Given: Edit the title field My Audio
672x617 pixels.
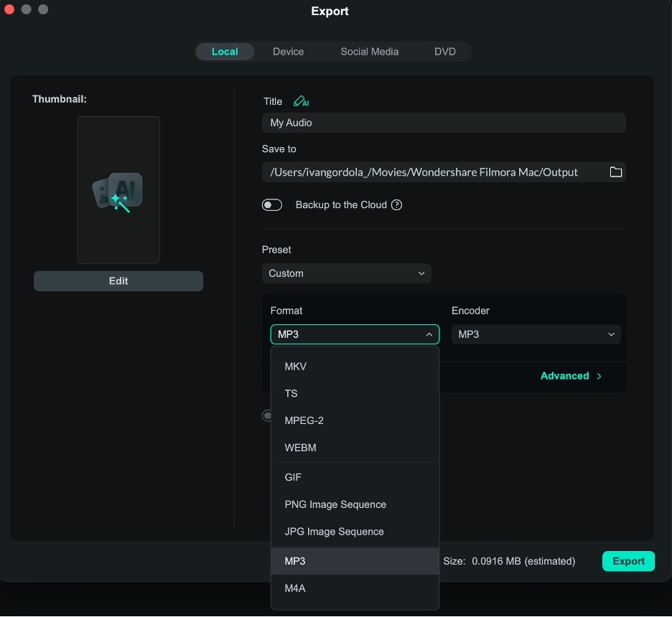Looking at the screenshot, I should [x=444, y=123].
